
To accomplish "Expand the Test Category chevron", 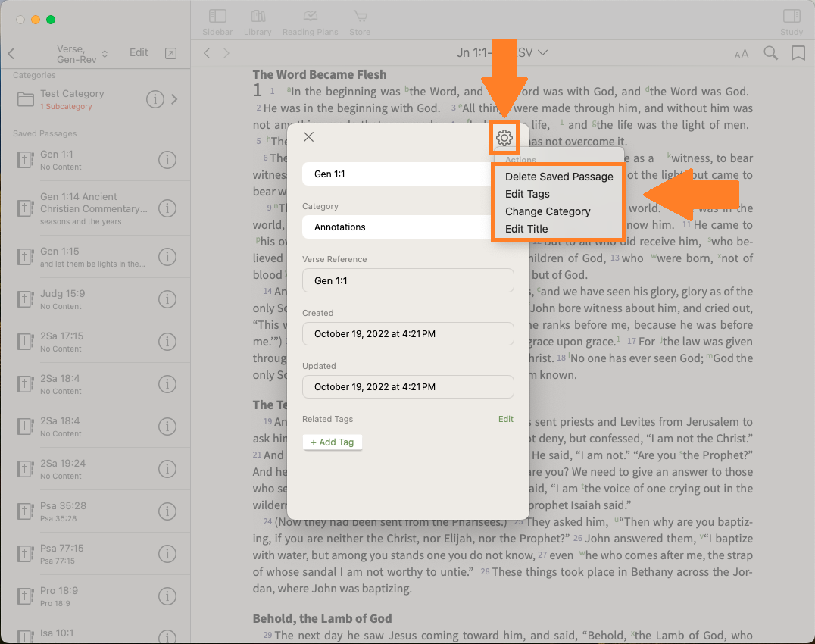I will [175, 99].
